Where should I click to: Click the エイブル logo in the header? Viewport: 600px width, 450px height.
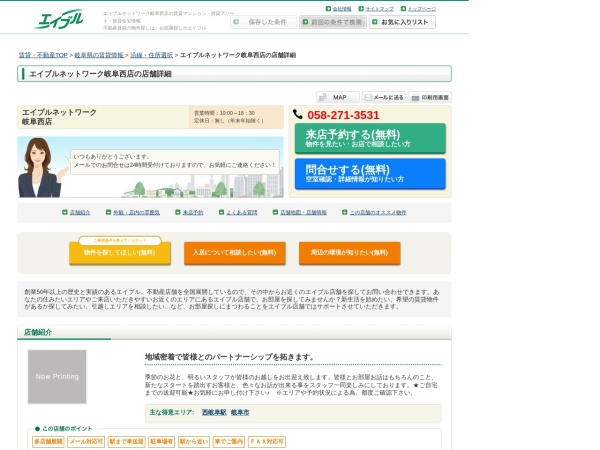[x=59, y=19]
